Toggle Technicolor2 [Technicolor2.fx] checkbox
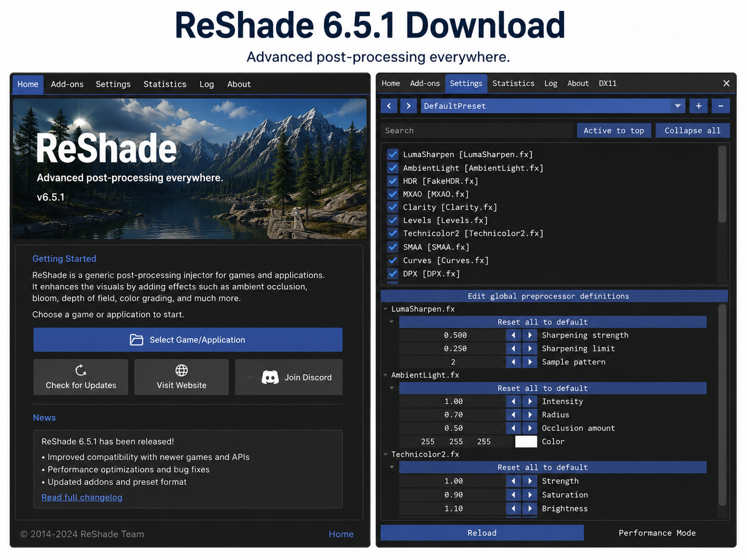The width and height of the screenshot is (747, 560). click(x=393, y=233)
